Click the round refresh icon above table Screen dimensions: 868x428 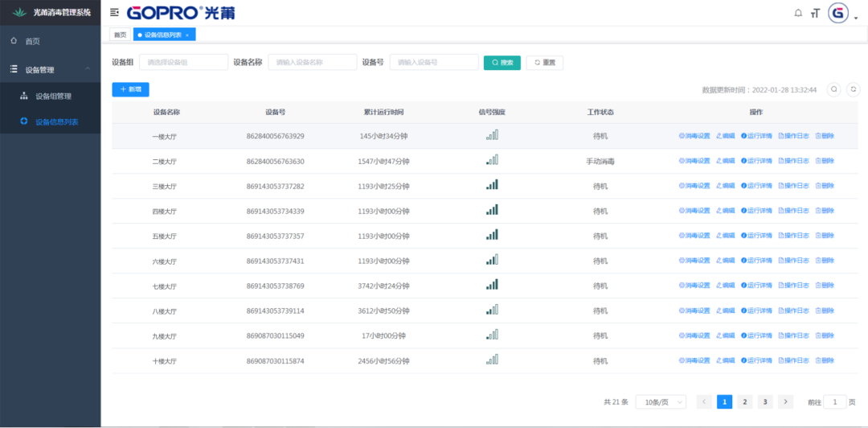coord(854,89)
